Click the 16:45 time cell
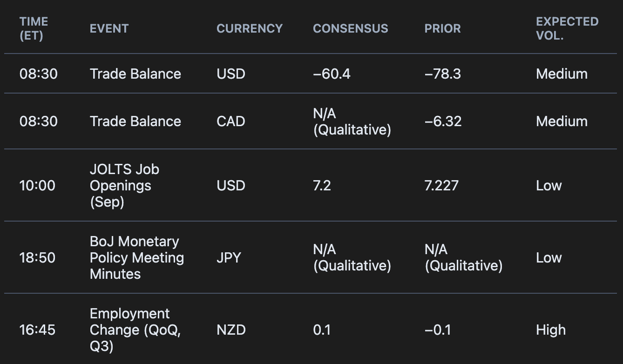 (x=37, y=330)
